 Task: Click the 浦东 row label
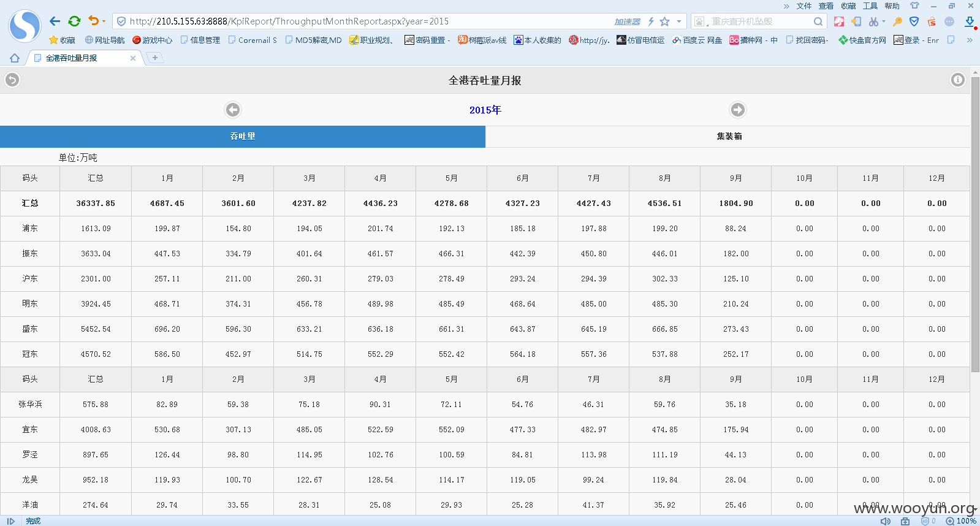30,228
